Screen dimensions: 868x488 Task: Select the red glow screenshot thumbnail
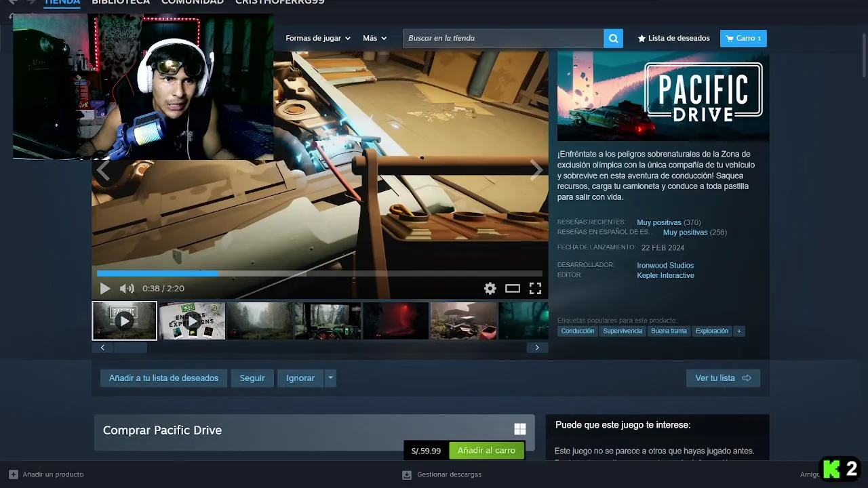coord(395,321)
